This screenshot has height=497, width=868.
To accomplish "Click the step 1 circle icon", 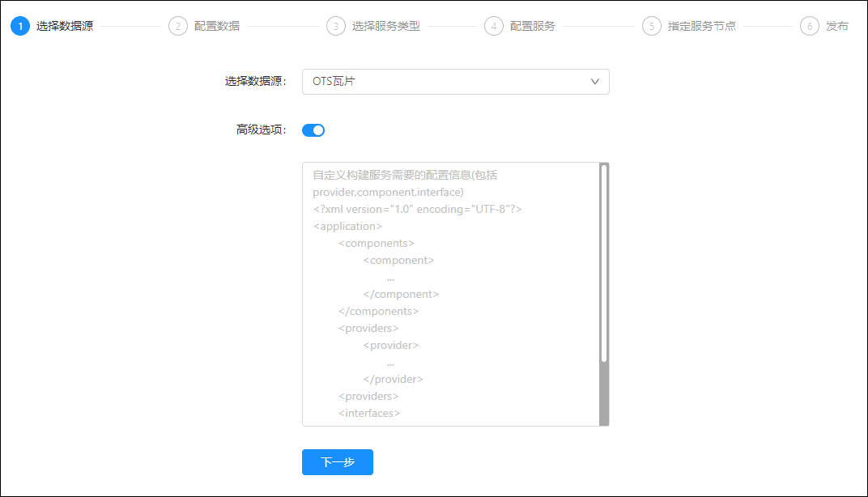I will pyautogui.click(x=19, y=26).
